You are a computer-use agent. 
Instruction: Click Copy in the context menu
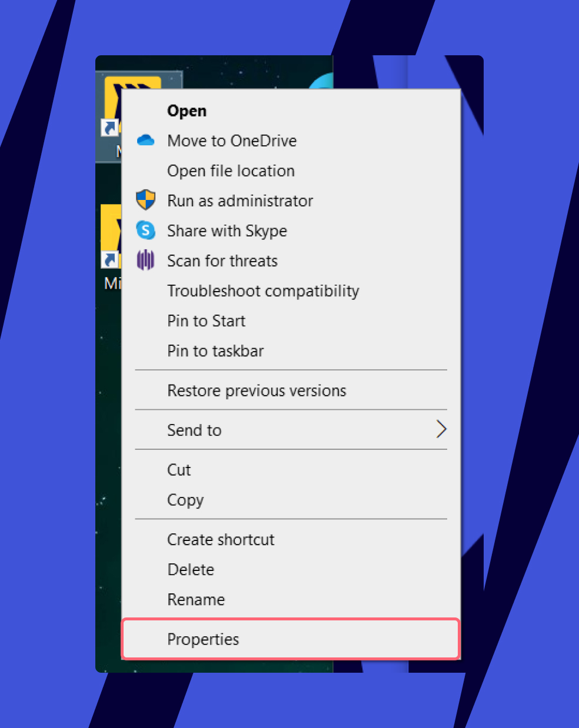coord(185,500)
